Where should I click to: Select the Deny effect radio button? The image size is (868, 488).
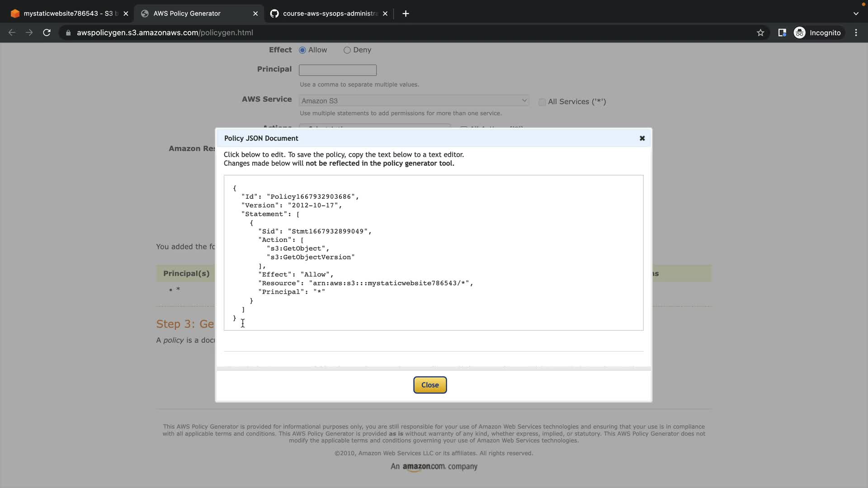click(347, 50)
